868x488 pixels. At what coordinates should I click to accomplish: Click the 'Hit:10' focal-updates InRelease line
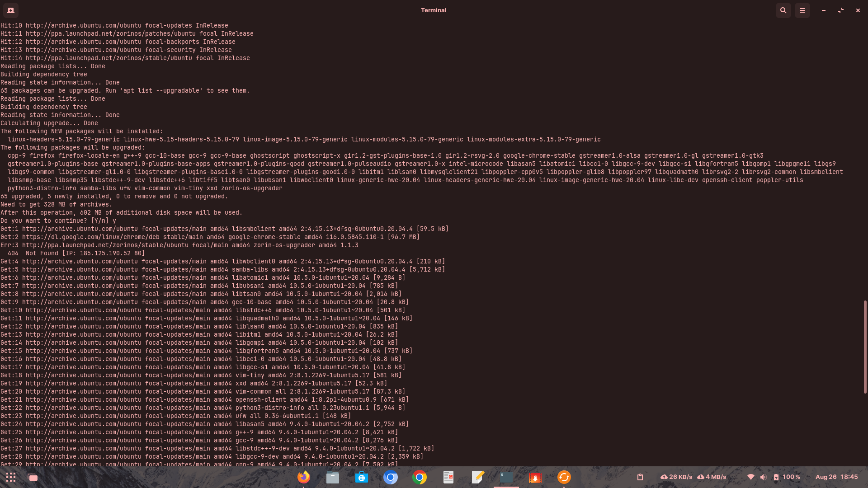[114, 26]
